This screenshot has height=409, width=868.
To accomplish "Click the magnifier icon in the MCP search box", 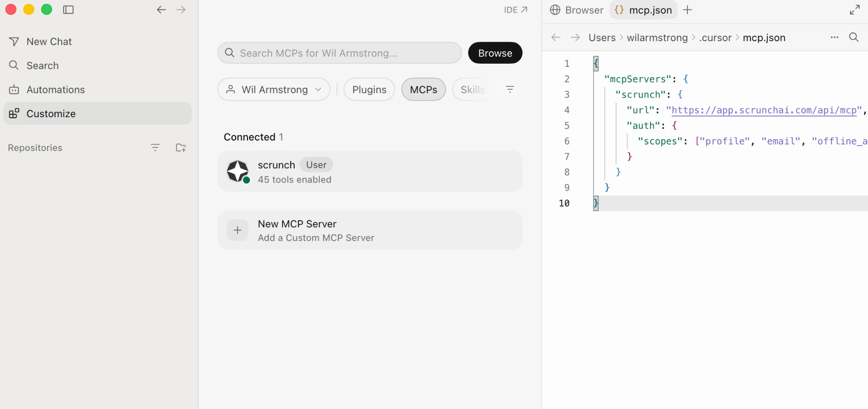I will point(230,53).
